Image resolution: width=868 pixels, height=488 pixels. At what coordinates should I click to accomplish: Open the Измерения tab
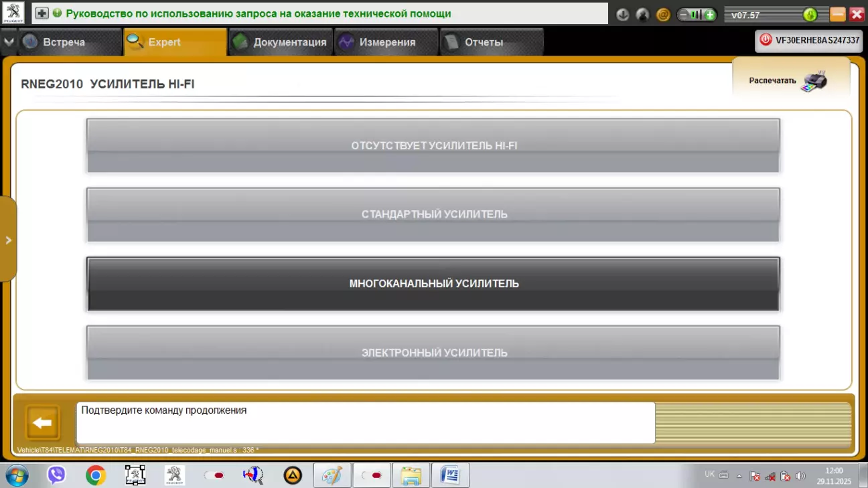coord(386,42)
